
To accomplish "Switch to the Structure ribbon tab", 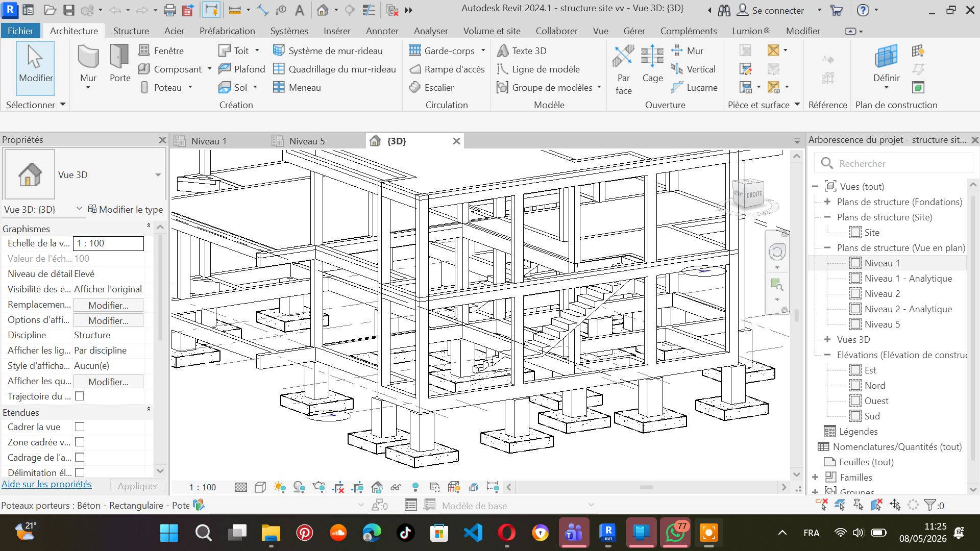I will tap(131, 31).
